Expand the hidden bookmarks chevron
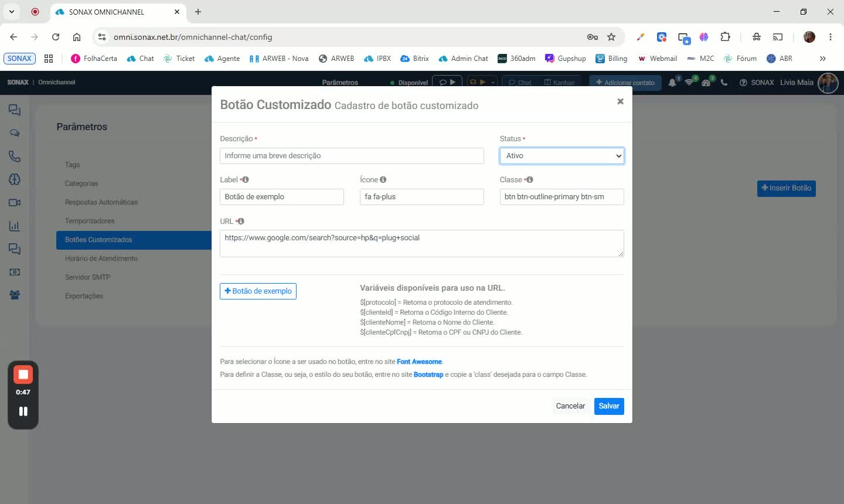Screen dimensions: 844x504 pyautogui.click(x=822, y=59)
